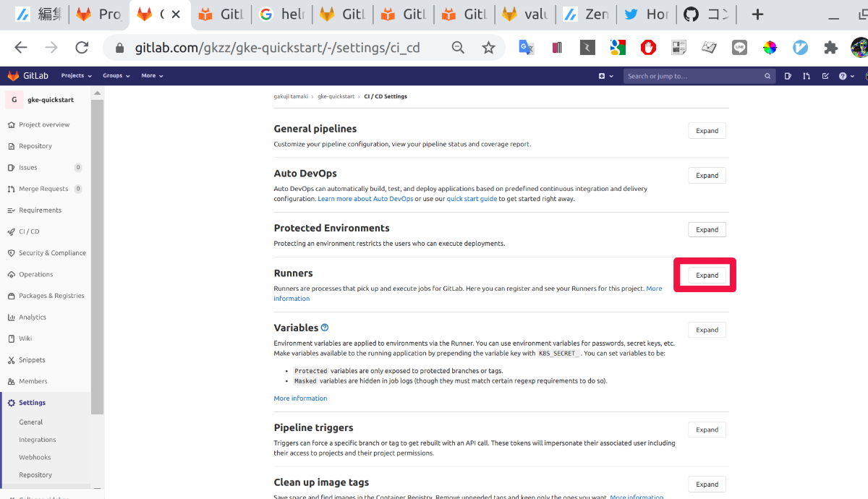Click the 'gakuji tamaki' breadcrumb link
Viewport: 868px width, 499px height.
coord(291,96)
